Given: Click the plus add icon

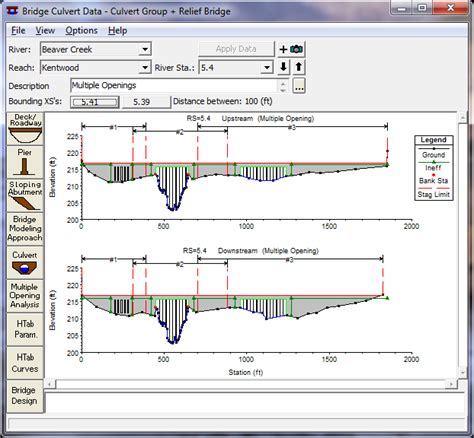Looking at the screenshot, I should coord(283,49).
